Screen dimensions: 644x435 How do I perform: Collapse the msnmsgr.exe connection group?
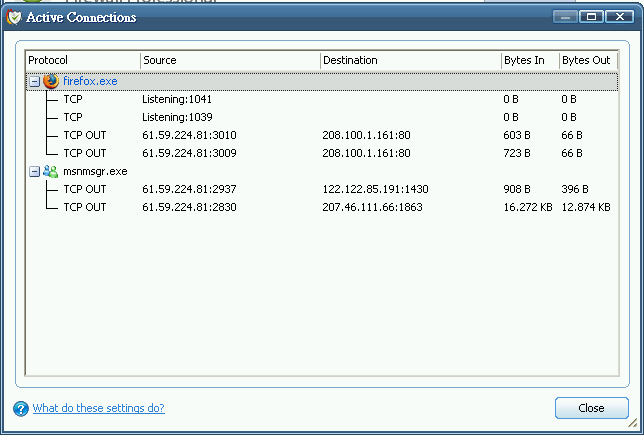coord(34,171)
